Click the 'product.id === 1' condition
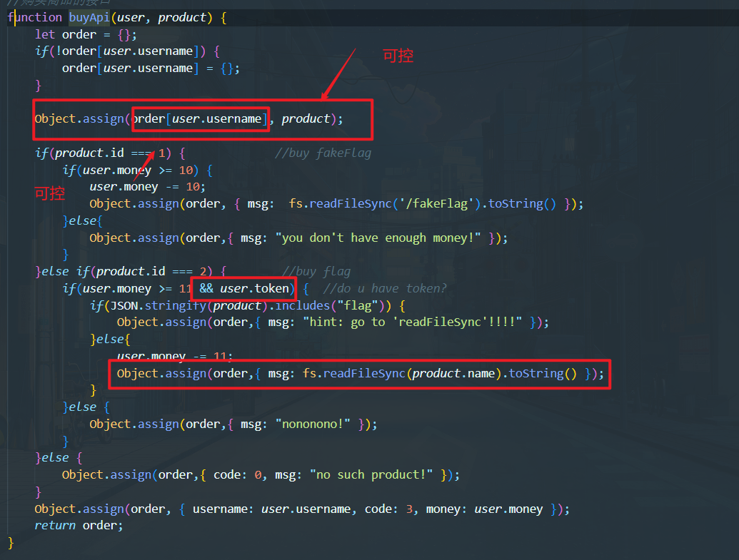 pyautogui.click(x=110, y=153)
